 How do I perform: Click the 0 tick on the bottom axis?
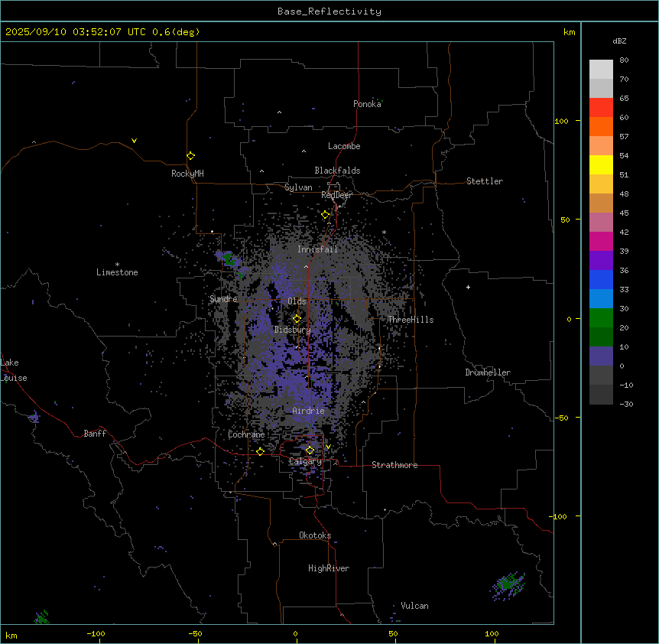pos(295,633)
